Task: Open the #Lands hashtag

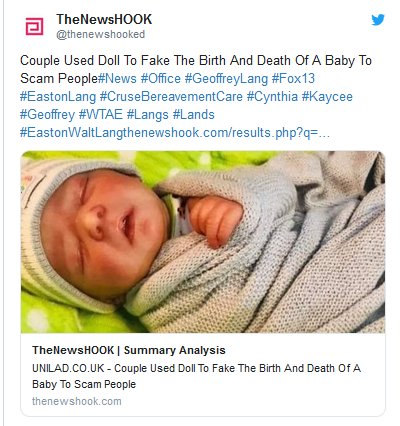Action: [193, 115]
